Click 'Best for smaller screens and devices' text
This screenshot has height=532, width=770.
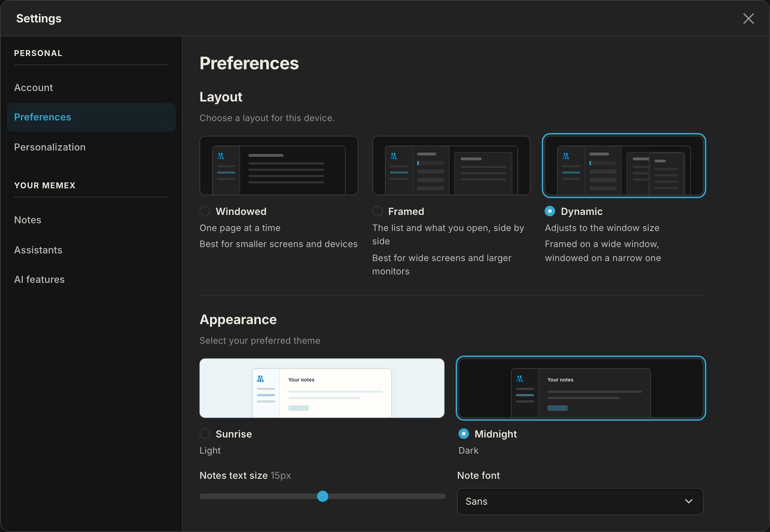click(x=279, y=244)
